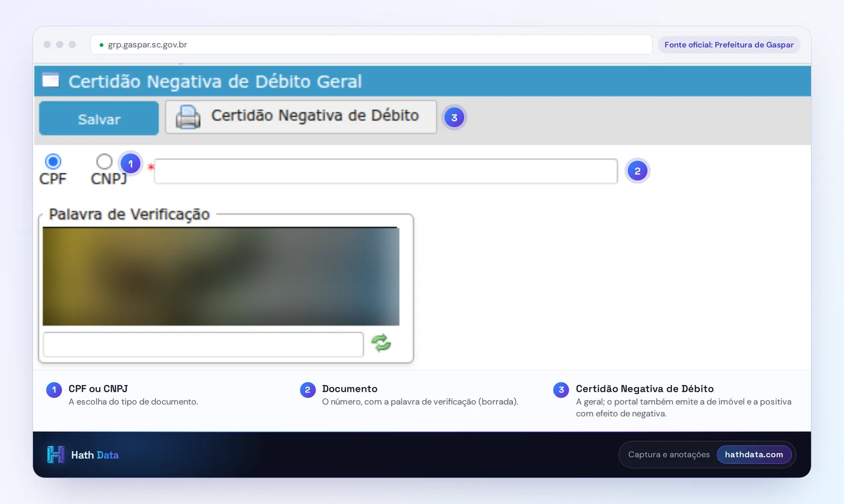The width and height of the screenshot is (844, 504).
Task: Click the hathdata.com link
Action: 754,454
